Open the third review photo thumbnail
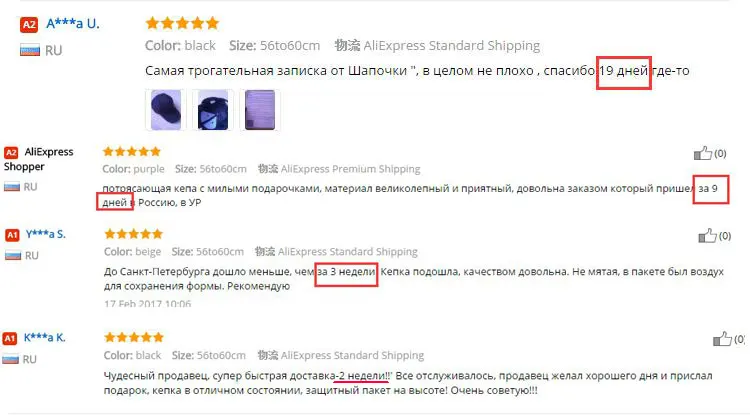 tap(260, 109)
